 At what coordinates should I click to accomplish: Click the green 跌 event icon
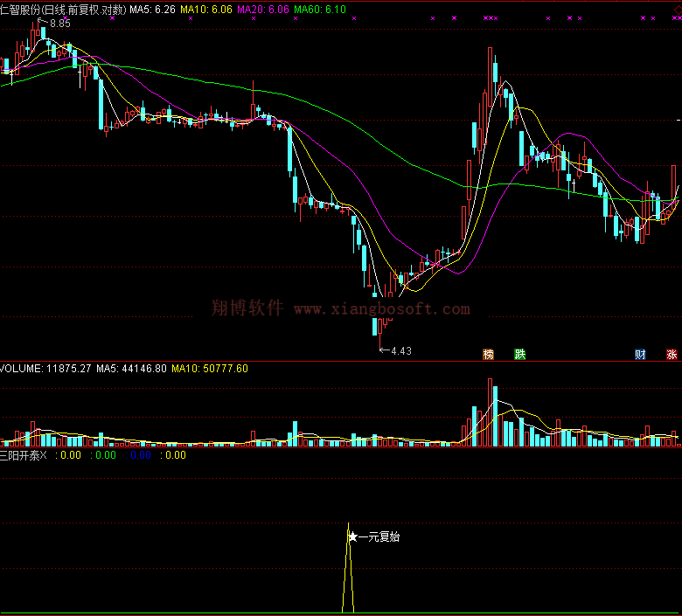tap(520, 354)
